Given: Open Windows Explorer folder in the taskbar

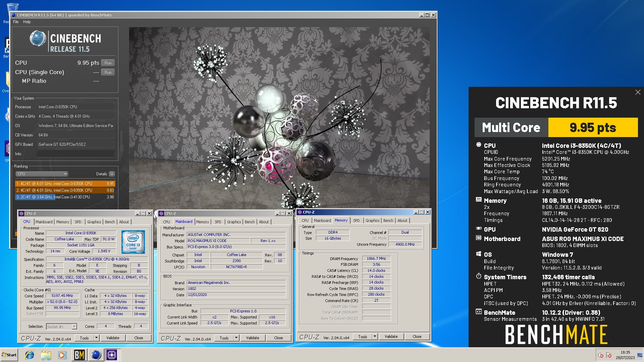Looking at the screenshot, I should pos(46,355).
